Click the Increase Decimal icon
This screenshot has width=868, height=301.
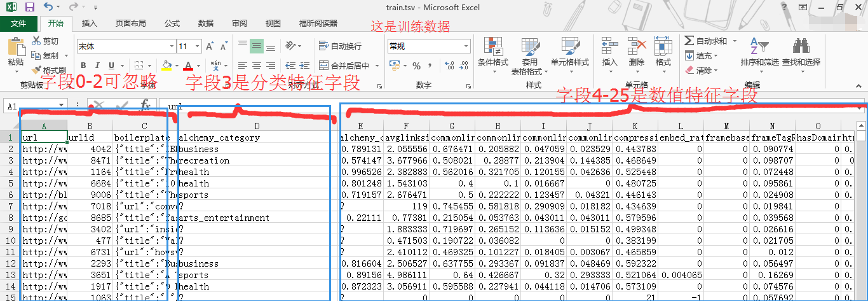pyautogui.click(x=449, y=66)
